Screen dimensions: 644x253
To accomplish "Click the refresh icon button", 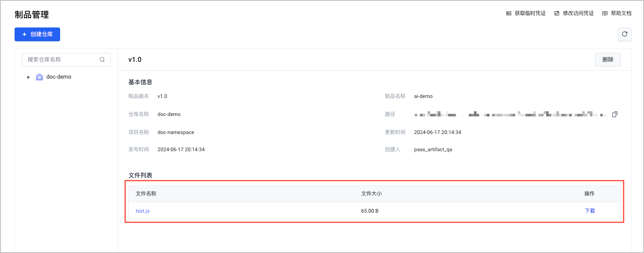I will [624, 34].
